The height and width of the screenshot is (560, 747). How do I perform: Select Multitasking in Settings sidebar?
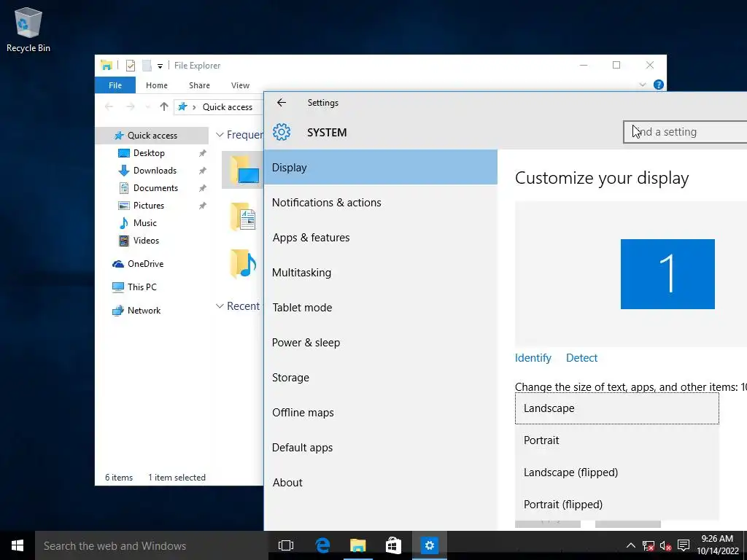tap(380, 273)
